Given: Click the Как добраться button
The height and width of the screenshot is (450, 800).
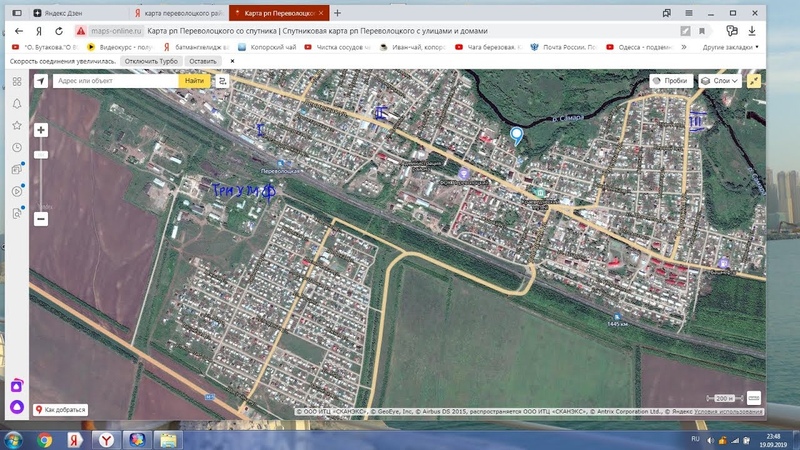Looking at the screenshot, I should point(62,409).
